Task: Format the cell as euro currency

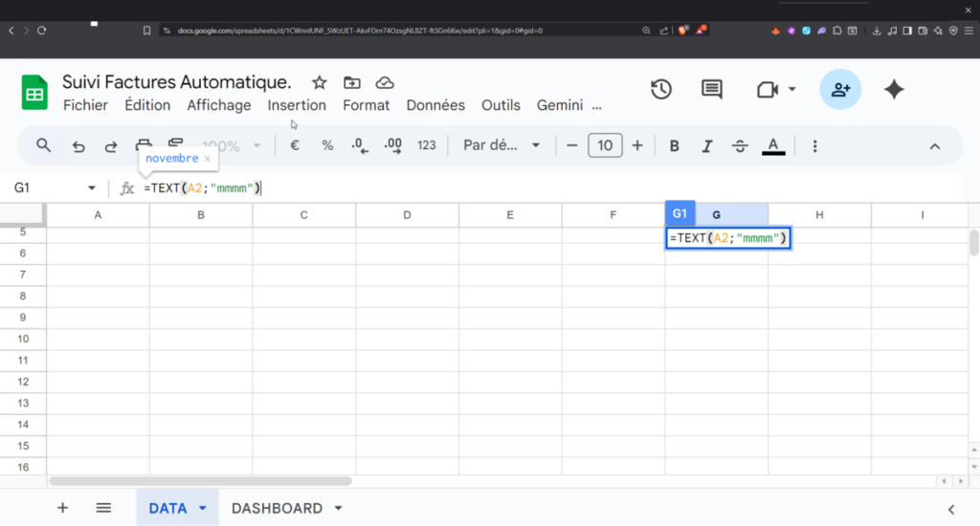Action: point(295,145)
